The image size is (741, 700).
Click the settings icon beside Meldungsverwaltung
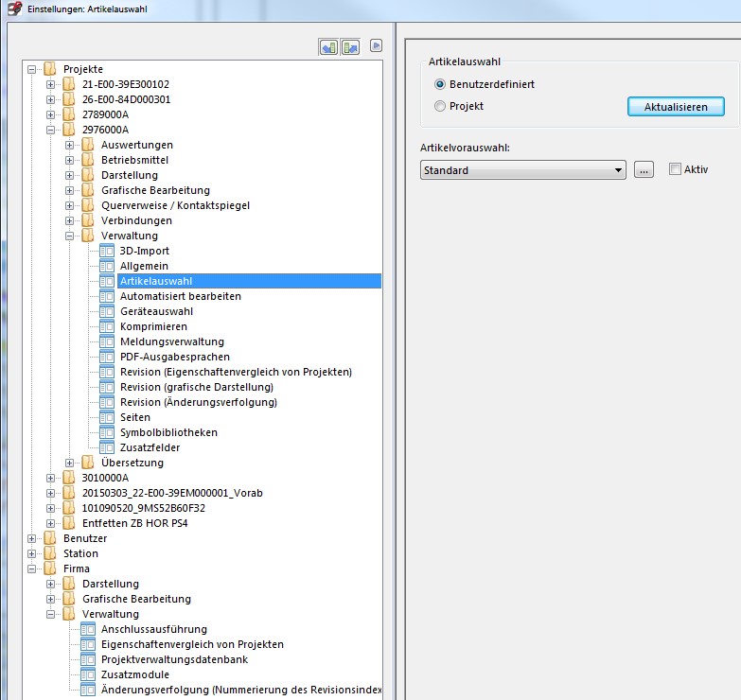(107, 341)
